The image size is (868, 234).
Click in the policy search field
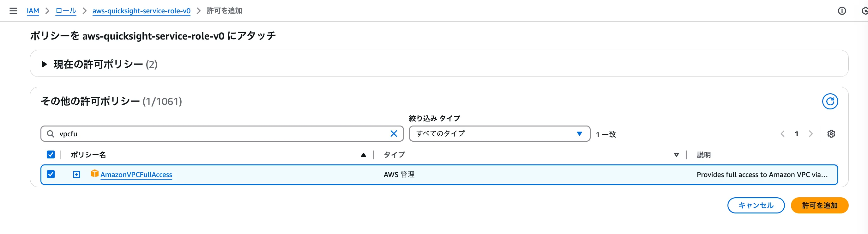(219, 134)
